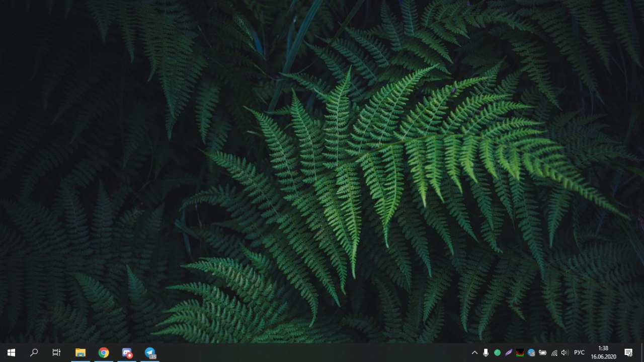The height and width of the screenshot is (362, 644).
Task: Click the microphone tray icon
Action: coord(486,352)
